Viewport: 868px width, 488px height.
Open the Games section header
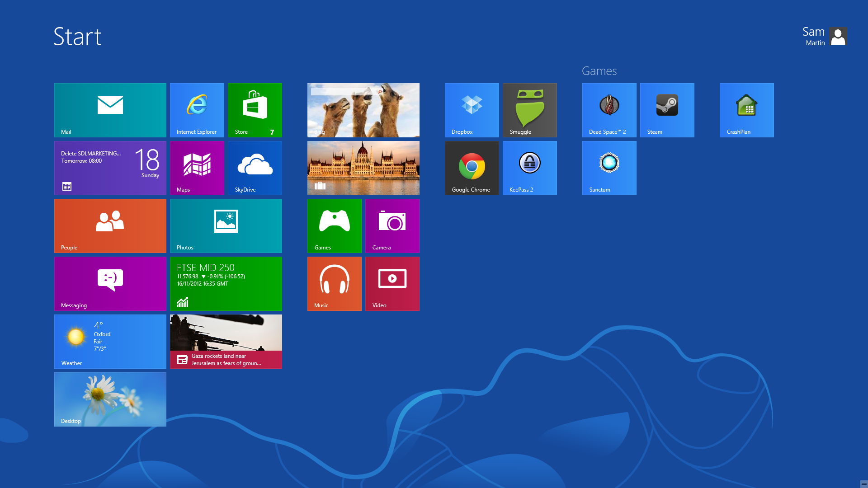coord(599,70)
